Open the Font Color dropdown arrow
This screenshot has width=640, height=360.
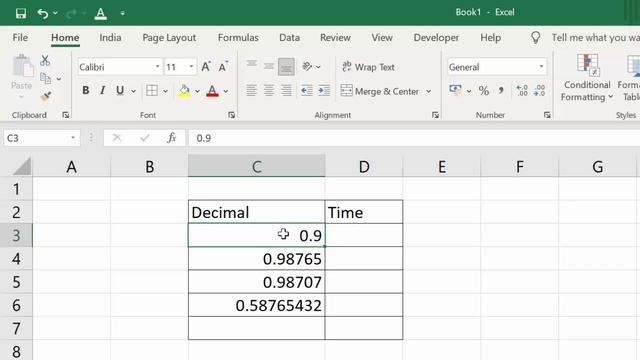[226, 91]
